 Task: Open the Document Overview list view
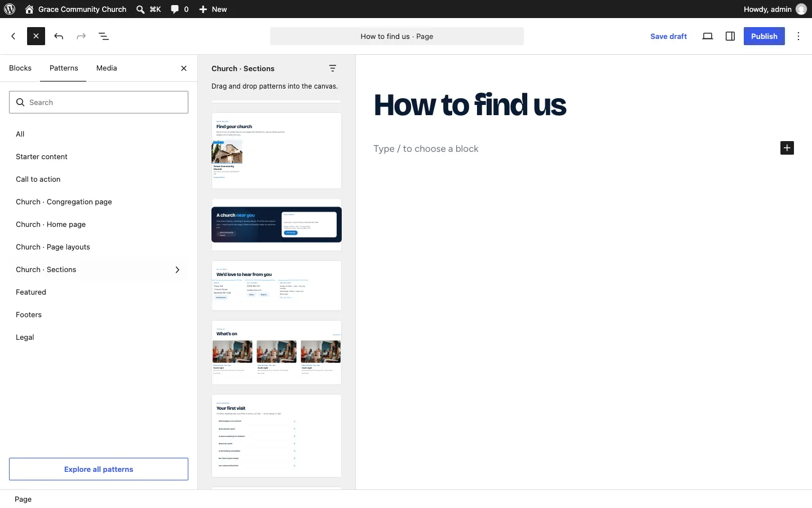coord(104,36)
